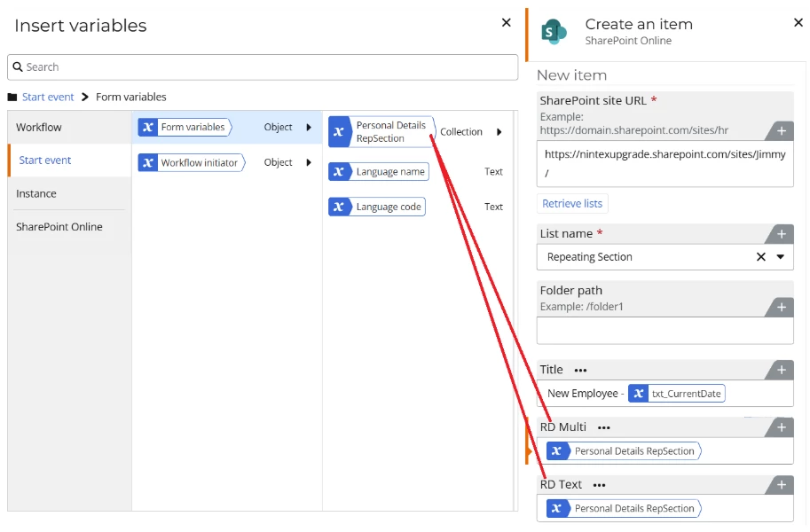Close the Create an item panel
810x532 pixels.
[x=798, y=22]
